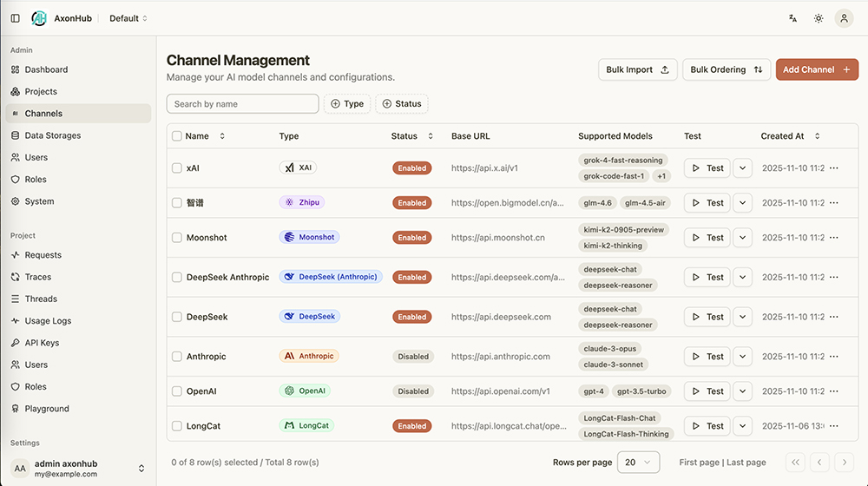Viewport: 868px width, 486px height.
Task: Tick the LongCat row checkbox
Action: point(177,426)
